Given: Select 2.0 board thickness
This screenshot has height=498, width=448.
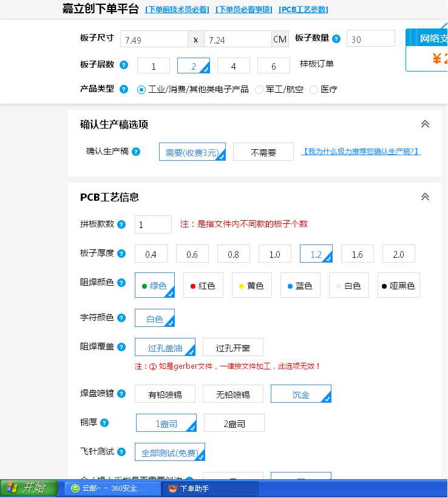Looking at the screenshot, I should [x=399, y=254].
